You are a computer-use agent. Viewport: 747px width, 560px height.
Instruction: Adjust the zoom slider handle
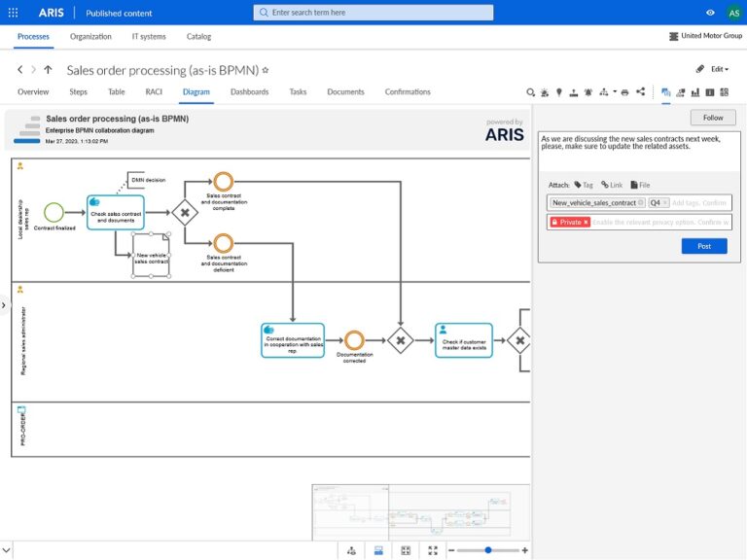488,550
